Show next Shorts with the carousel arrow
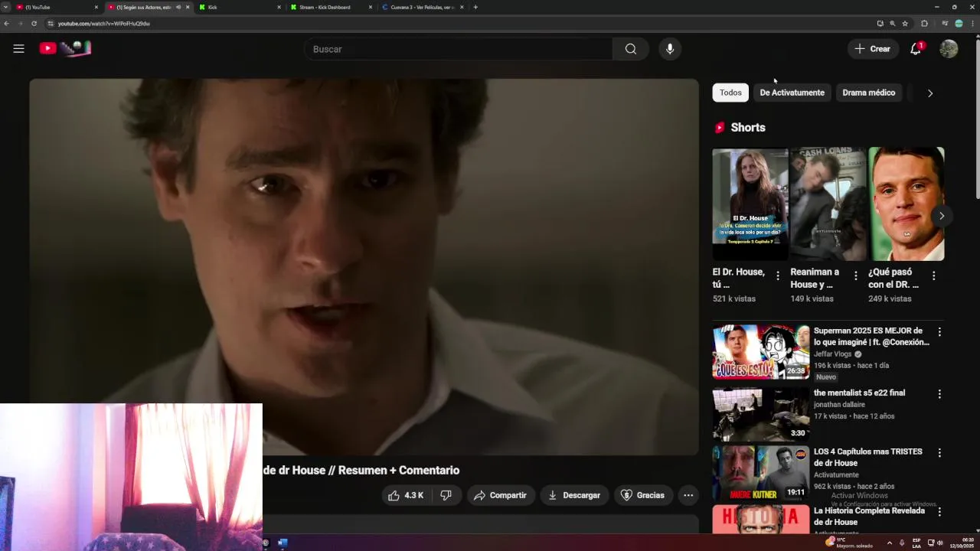 [x=941, y=216]
